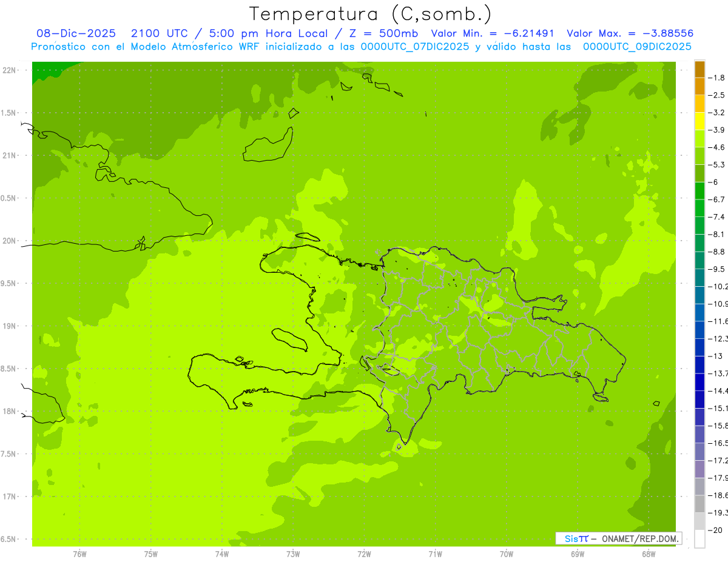Click the "73W" longitude axis label
The image size is (728, 562).
point(293,554)
